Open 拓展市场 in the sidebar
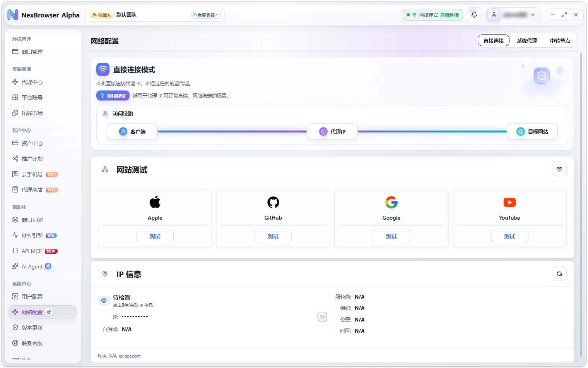The height and width of the screenshot is (368, 588). (x=43, y=113)
